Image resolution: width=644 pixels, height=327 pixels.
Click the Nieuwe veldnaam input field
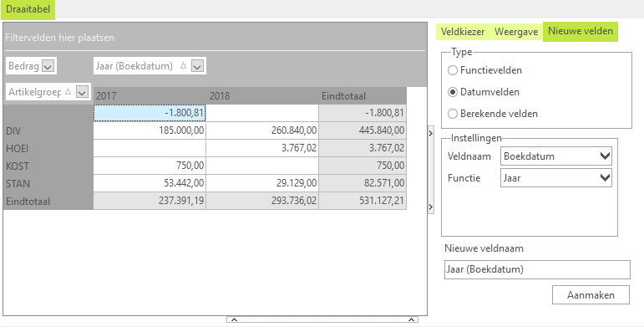click(537, 269)
